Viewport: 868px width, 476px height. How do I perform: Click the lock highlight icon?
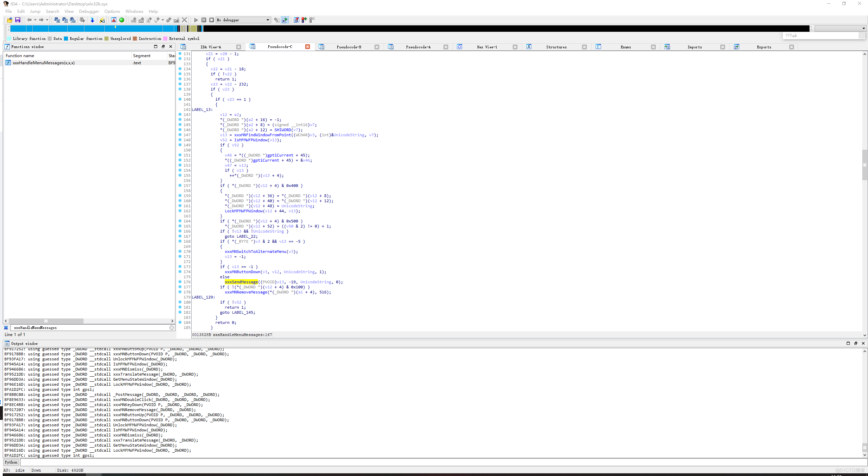point(102,20)
